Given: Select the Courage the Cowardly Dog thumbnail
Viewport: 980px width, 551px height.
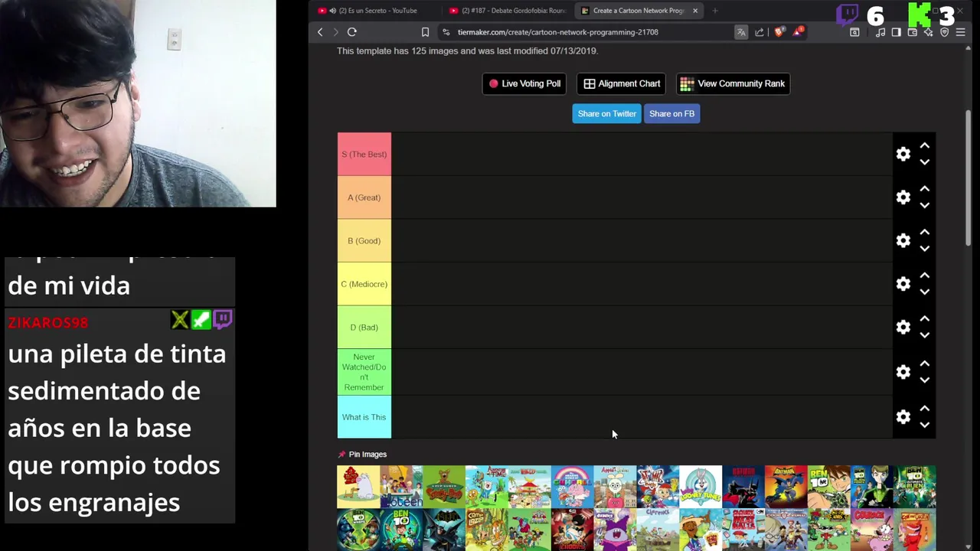Looking at the screenshot, I should coord(872,530).
